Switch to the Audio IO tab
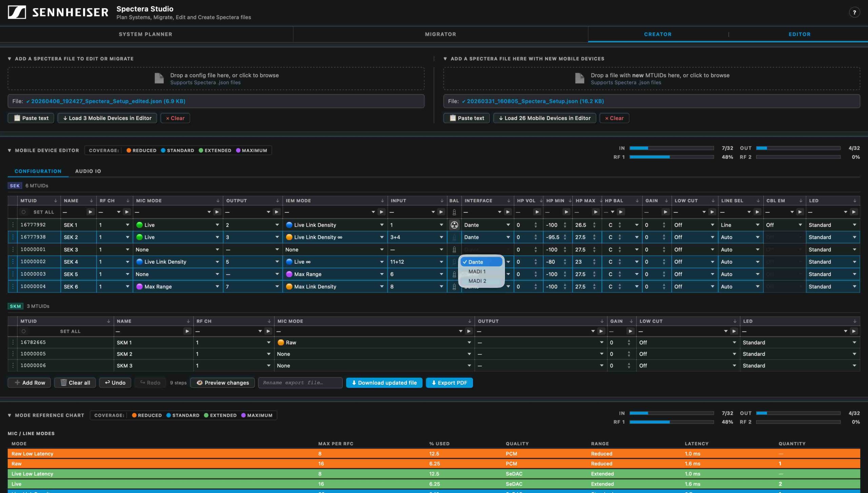868x493 pixels. pos(88,171)
